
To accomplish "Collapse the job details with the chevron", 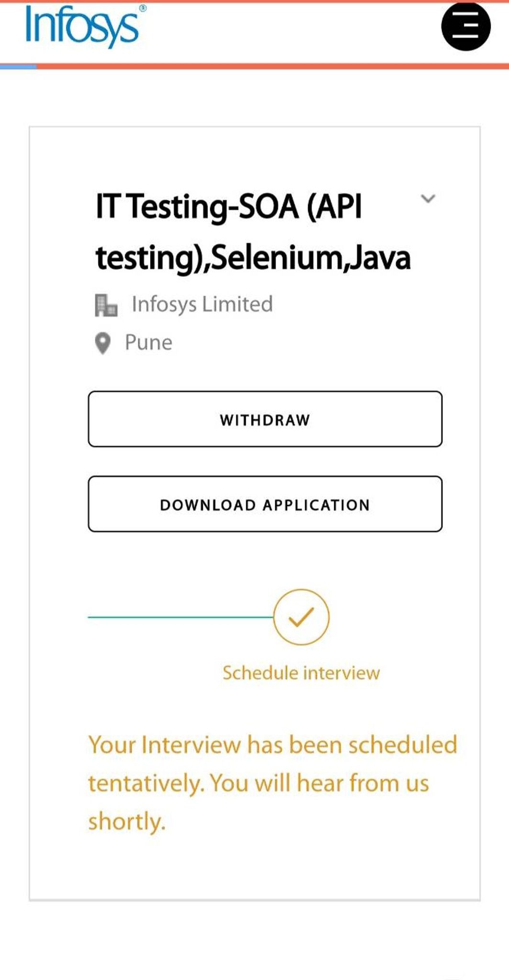I will click(x=429, y=198).
